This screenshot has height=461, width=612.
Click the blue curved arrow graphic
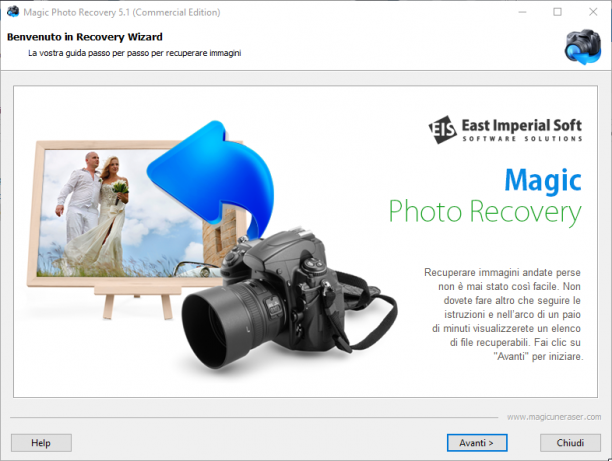pyautogui.click(x=213, y=178)
